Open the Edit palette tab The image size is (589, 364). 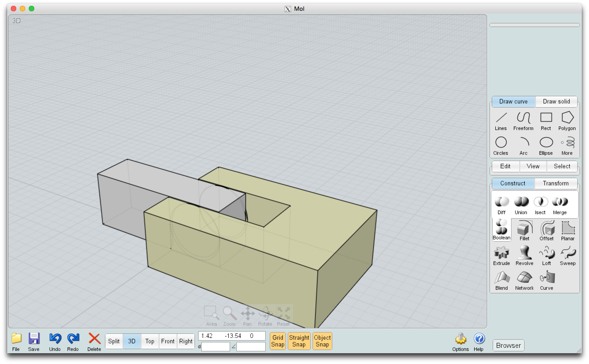pos(505,166)
